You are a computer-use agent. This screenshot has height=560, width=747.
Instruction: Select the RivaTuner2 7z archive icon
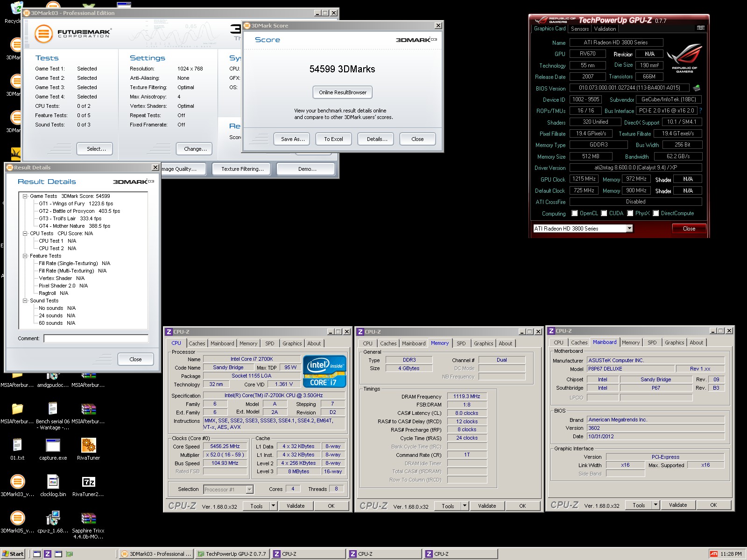(x=89, y=482)
